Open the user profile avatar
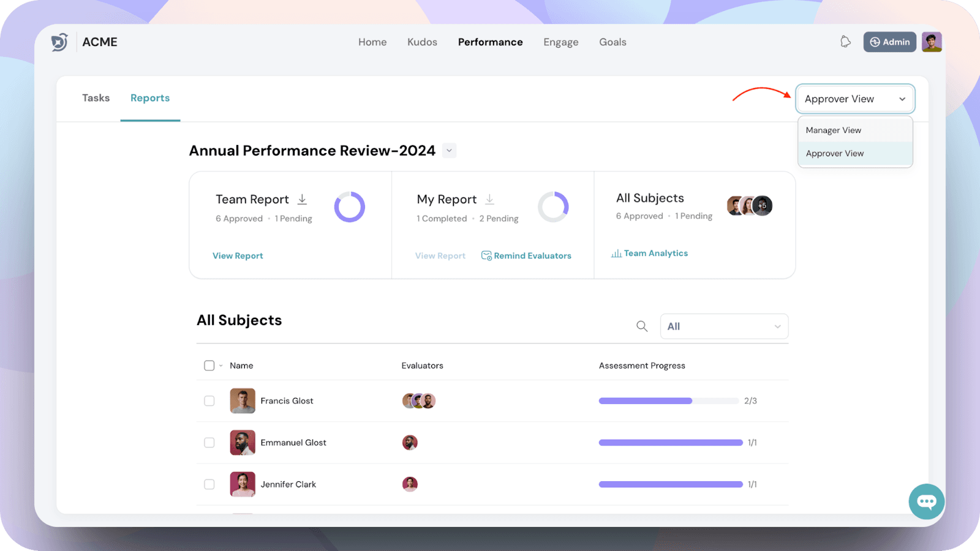Screen dimensions: 980x551 pos(931,42)
